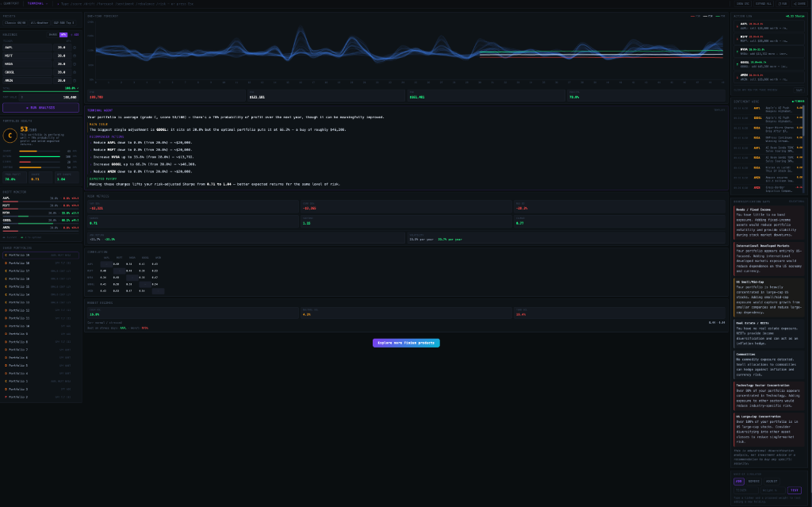Click the Commodities gap card
This screenshot has height=507, width=812.
[x=768, y=364]
